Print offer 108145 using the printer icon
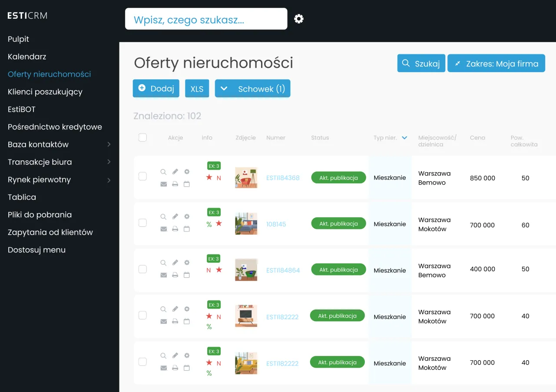Viewport: 556px width, 392px height. click(x=175, y=228)
